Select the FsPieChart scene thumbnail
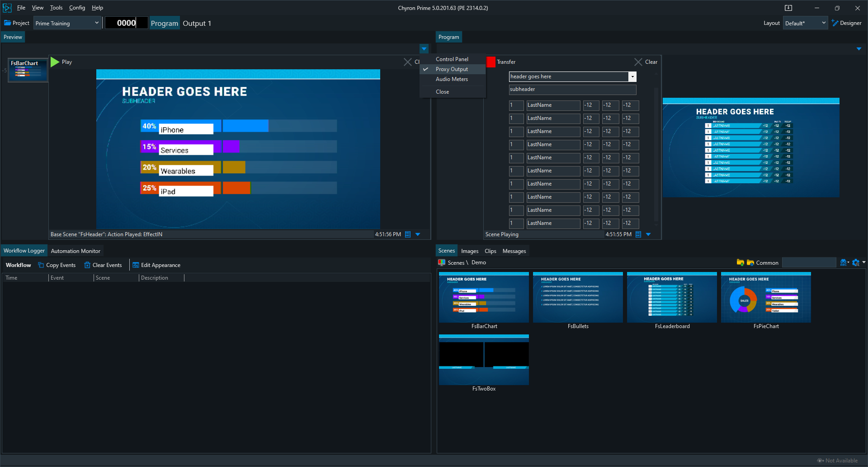 [766, 298]
